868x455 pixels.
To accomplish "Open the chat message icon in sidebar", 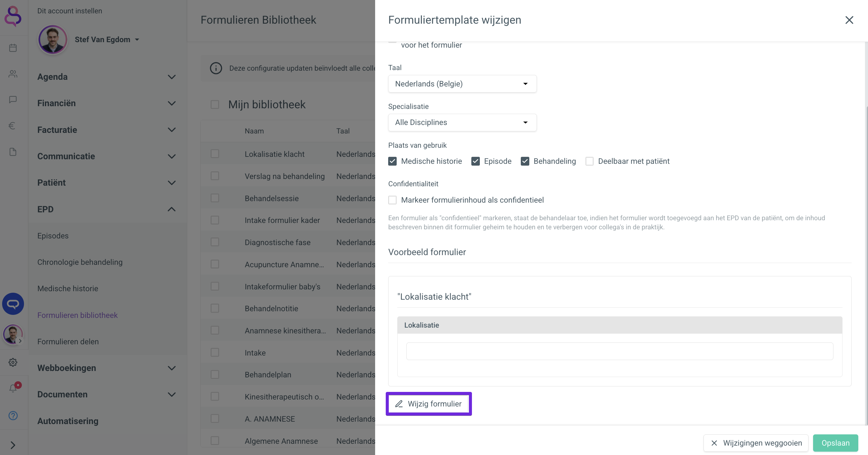I will (x=13, y=100).
